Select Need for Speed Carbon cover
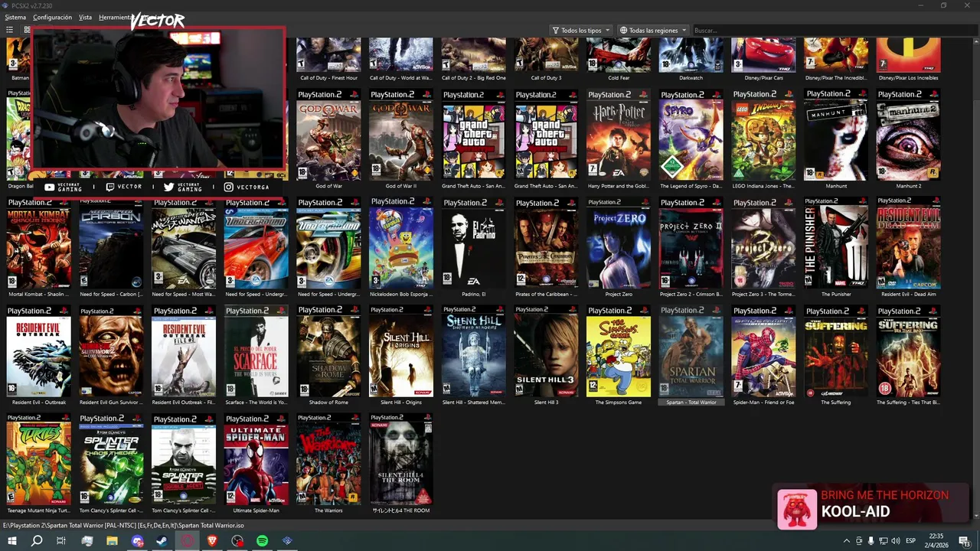The height and width of the screenshot is (551, 980). (x=111, y=243)
